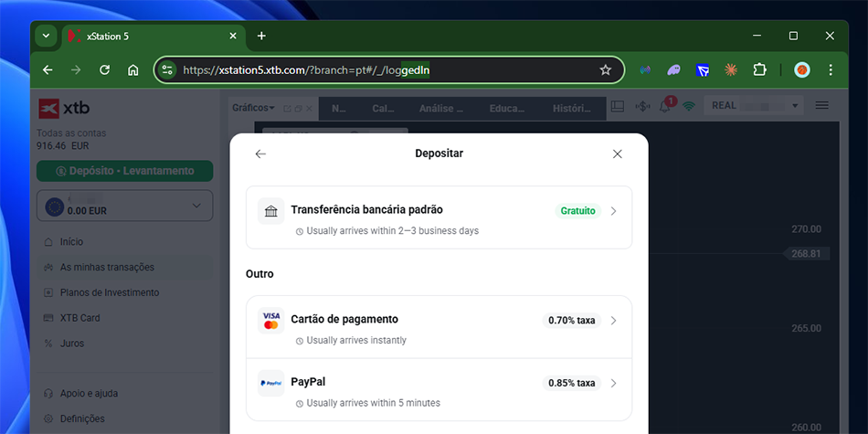Click the browser back button
The image size is (868, 434).
pos(48,69)
